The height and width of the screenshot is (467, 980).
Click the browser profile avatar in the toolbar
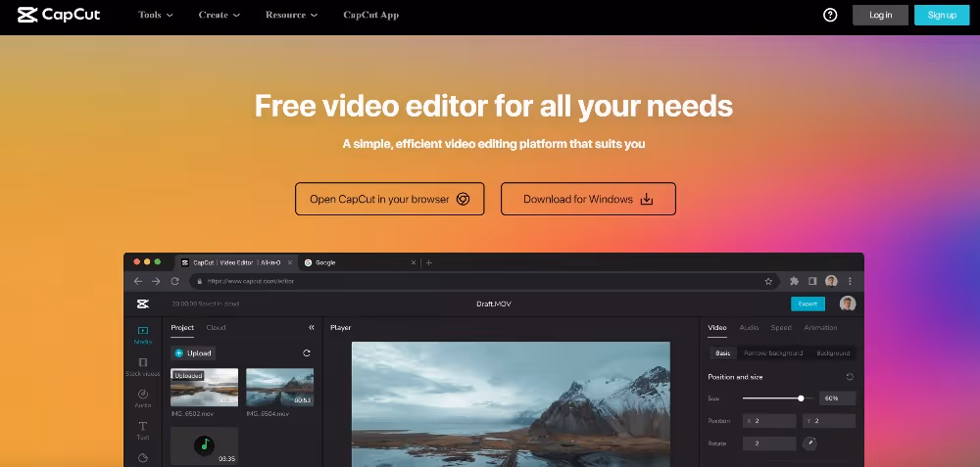tap(831, 281)
